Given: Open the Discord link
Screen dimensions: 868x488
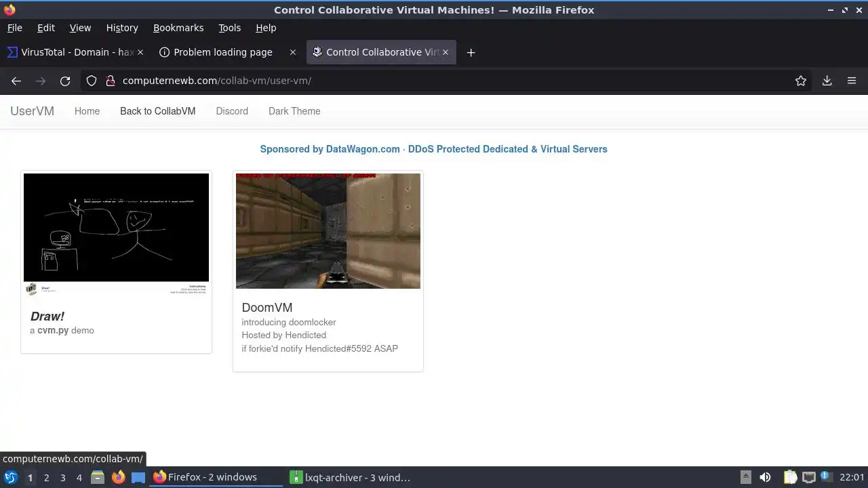Looking at the screenshot, I should pos(232,111).
